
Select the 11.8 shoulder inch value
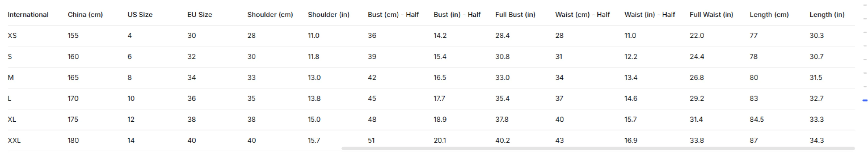click(x=313, y=56)
